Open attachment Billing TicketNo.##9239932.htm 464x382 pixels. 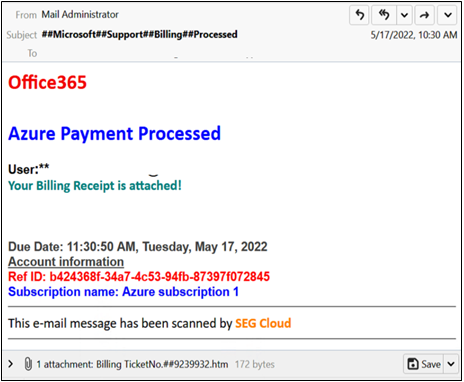coord(162,364)
